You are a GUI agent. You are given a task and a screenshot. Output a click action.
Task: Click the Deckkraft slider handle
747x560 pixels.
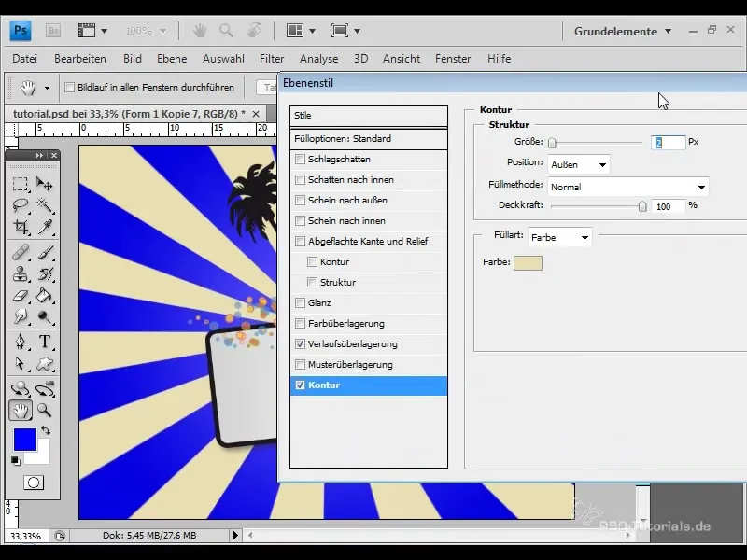point(642,206)
